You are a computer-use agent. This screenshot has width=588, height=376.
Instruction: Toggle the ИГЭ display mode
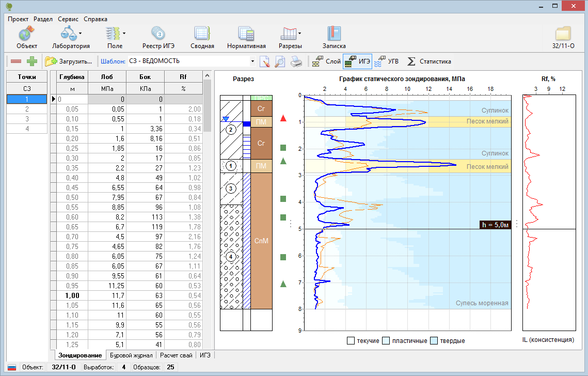click(x=357, y=61)
